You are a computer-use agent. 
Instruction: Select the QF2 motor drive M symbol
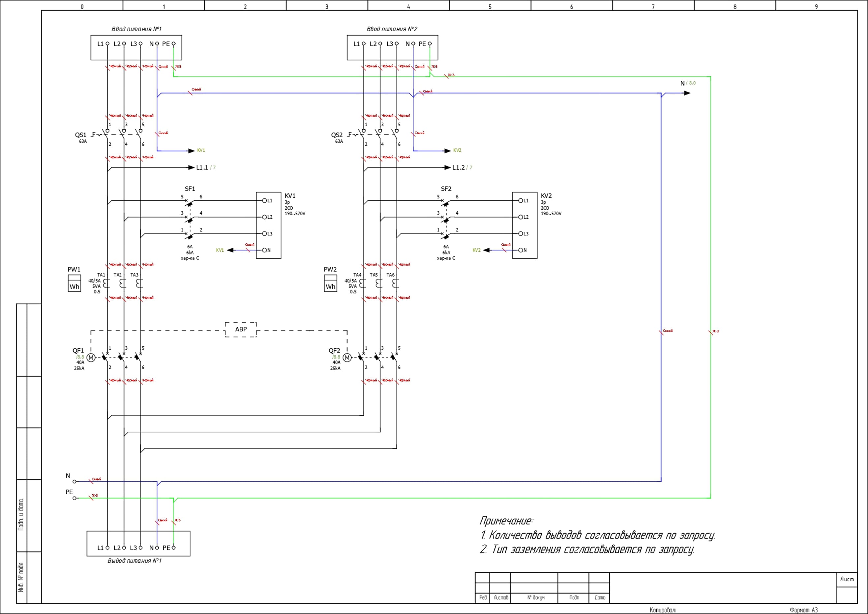tap(347, 357)
